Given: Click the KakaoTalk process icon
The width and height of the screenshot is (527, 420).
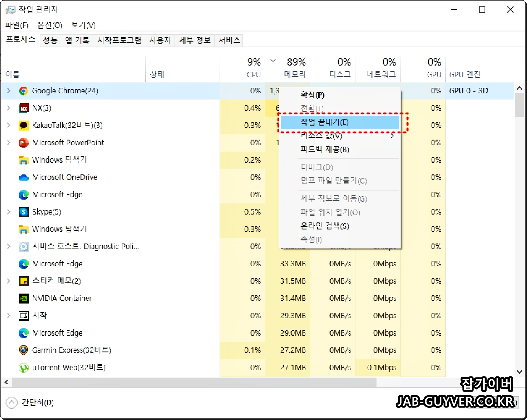Looking at the screenshot, I should [x=23, y=126].
